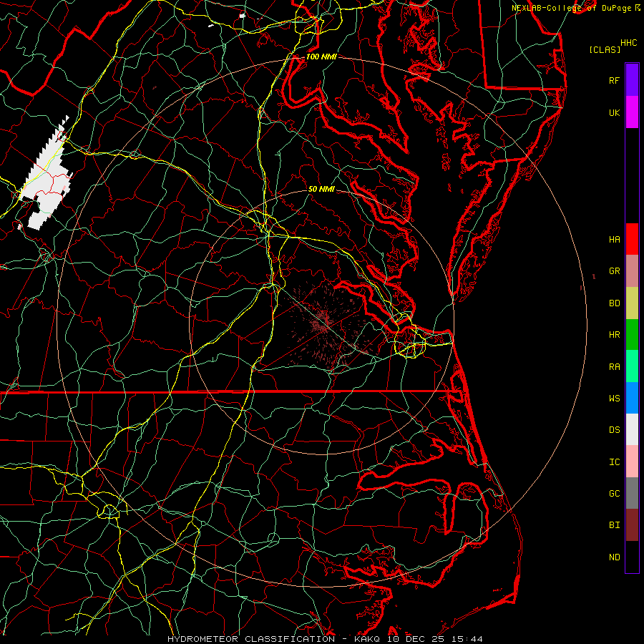Click the "BD" legend label
The image size is (644, 644).
pos(614,303)
